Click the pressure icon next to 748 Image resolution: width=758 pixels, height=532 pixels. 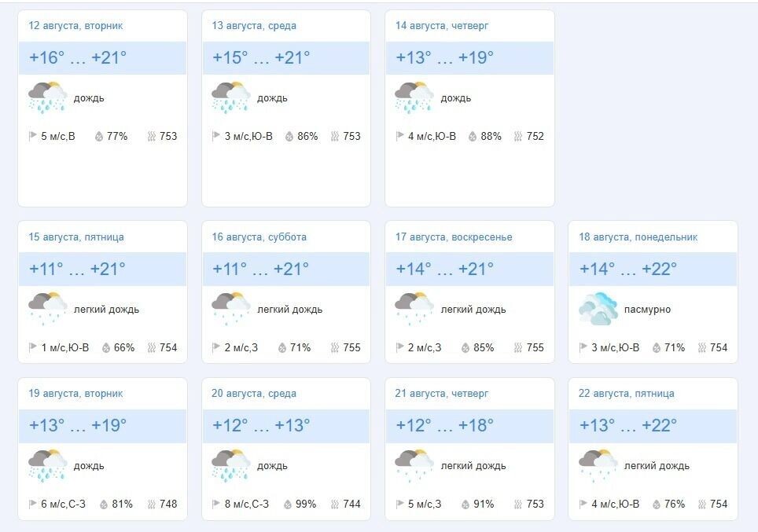pyautogui.click(x=153, y=504)
